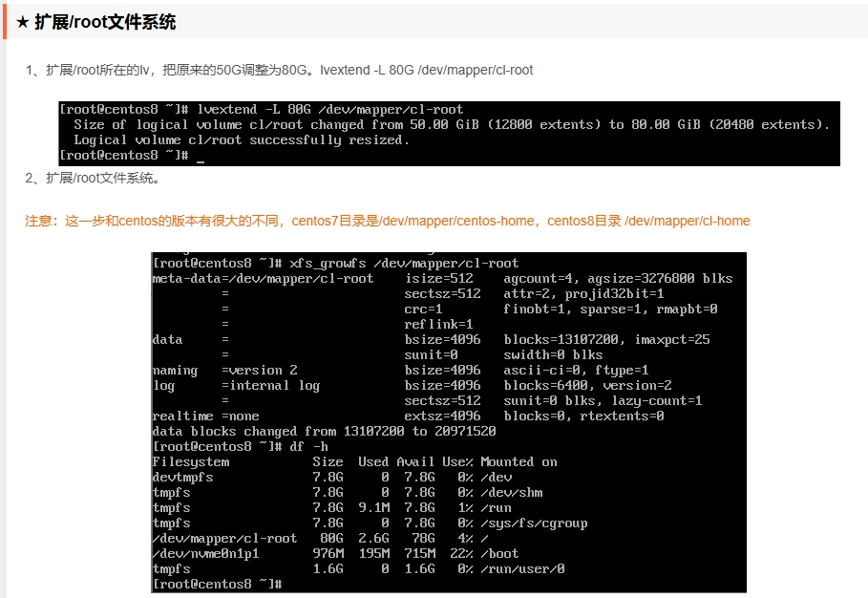Image resolution: width=868 pixels, height=598 pixels.
Task: Click the "naming =version 2" line
Action: coord(400,370)
